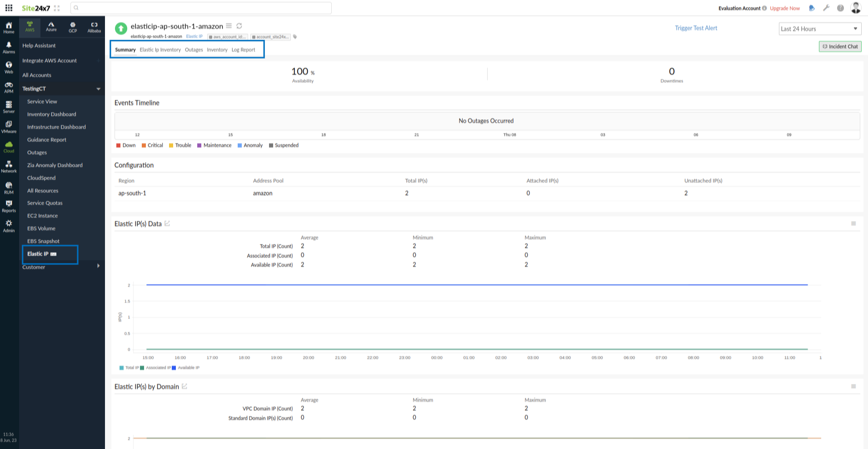This screenshot has height=449, width=868.
Task: Toggle full screen mode next to Site24x7 logo
Action: tap(57, 8)
